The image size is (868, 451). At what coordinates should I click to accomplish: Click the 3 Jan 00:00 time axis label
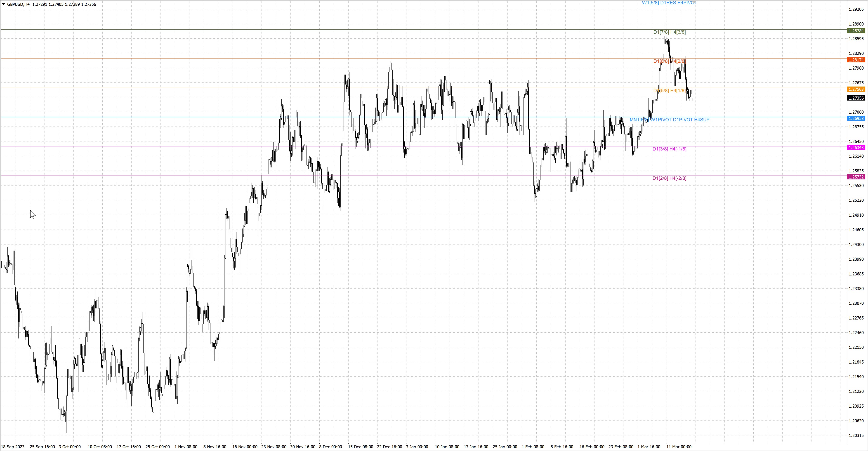pyautogui.click(x=417, y=447)
